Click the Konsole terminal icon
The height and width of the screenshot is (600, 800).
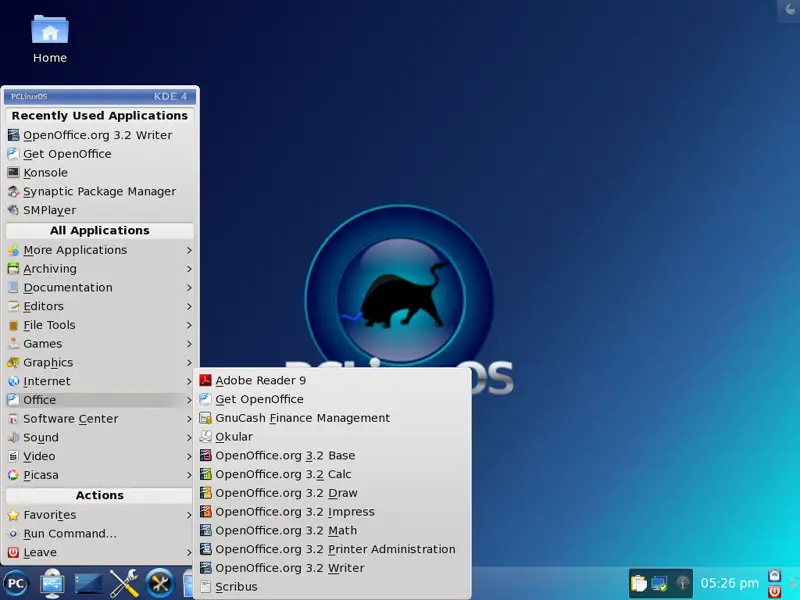point(13,172)
